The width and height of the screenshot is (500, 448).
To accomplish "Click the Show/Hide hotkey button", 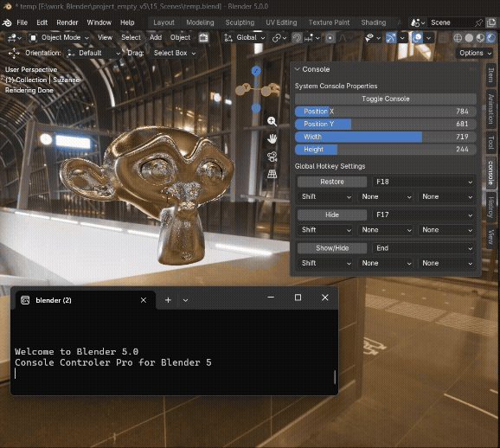I will [332, 248].
